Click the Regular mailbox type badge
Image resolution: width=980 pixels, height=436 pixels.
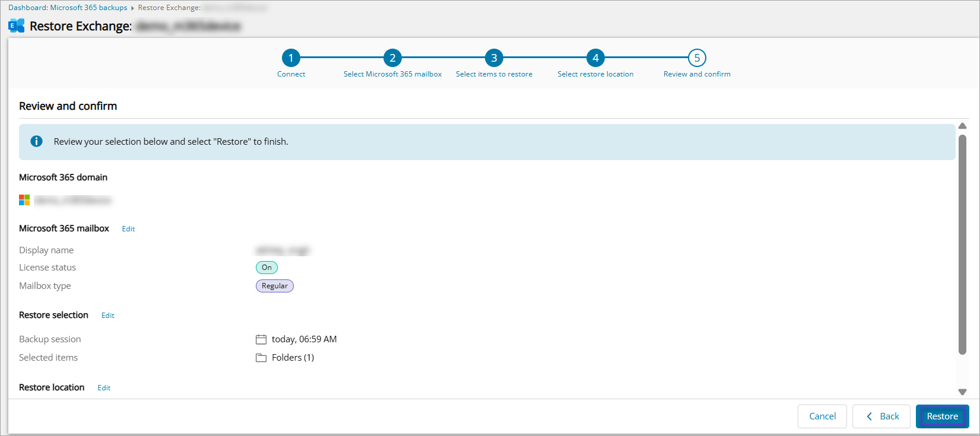tap(274, 286)
